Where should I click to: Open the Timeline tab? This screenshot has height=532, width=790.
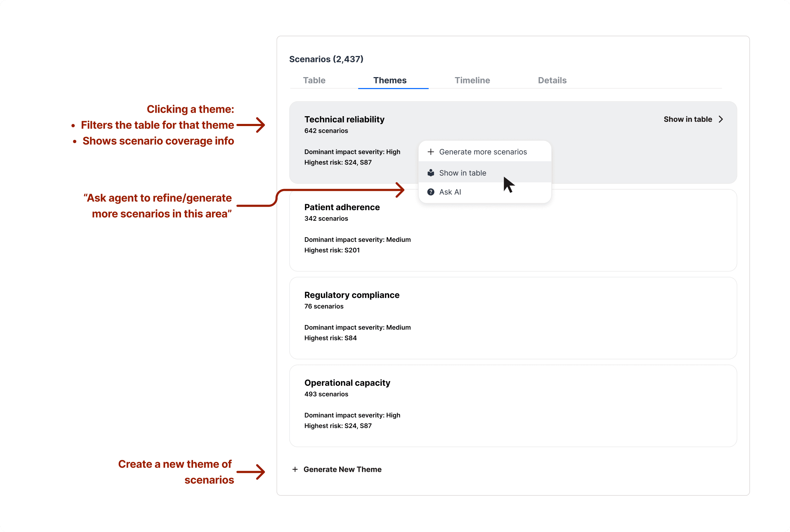pos(472,80)
